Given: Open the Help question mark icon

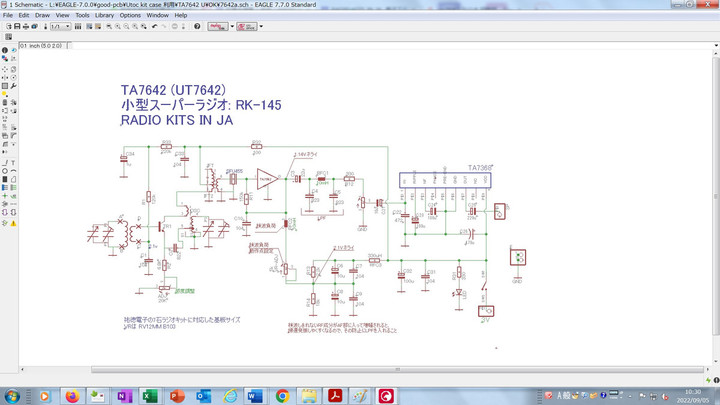Looking at the screenshot, I should [197, 26].
